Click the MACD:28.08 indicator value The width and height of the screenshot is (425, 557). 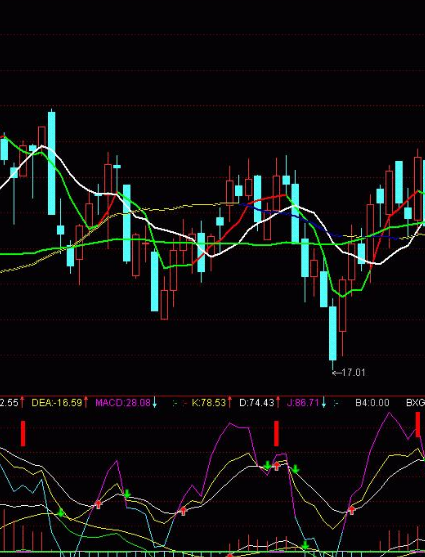coord(123,403)
